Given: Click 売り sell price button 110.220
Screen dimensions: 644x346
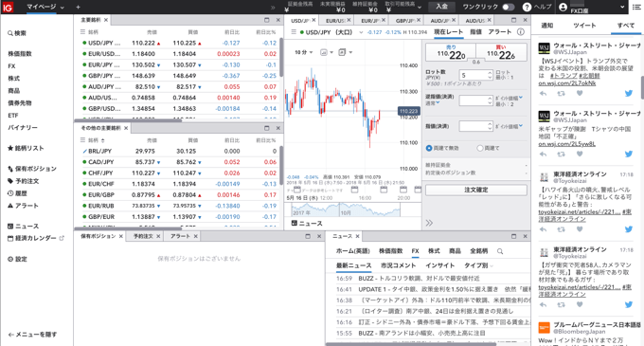Looking at the screenshot, I should (x=451, y=52).
